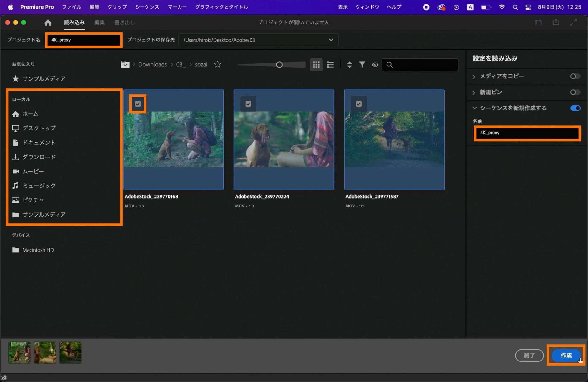Click the 終了 button
Image resolution: width=588 pixels, height=382 pixels.
[x=529, y=356]
